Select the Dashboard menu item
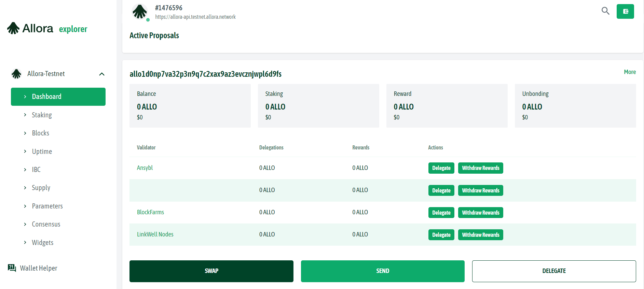644x289 pixels. 58,97
